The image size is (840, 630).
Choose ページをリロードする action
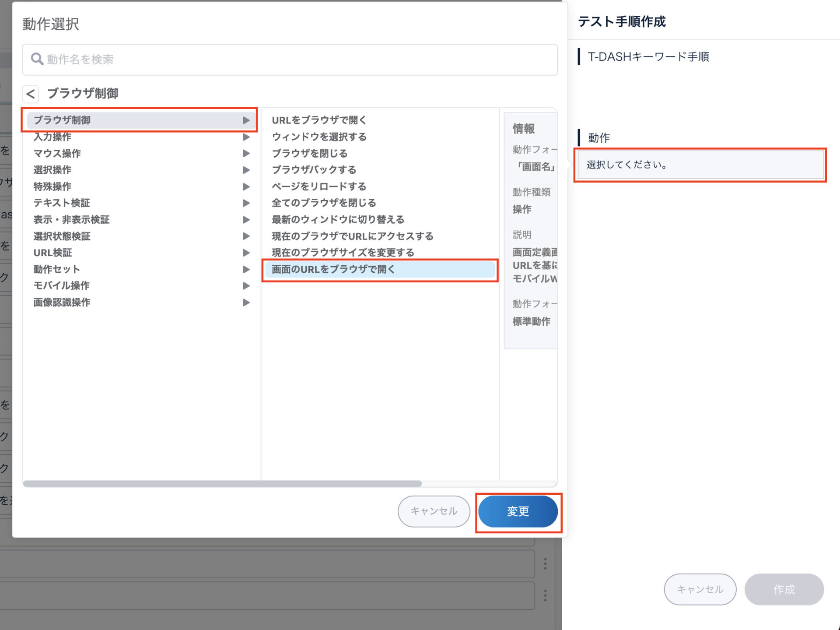coord(319,187)
